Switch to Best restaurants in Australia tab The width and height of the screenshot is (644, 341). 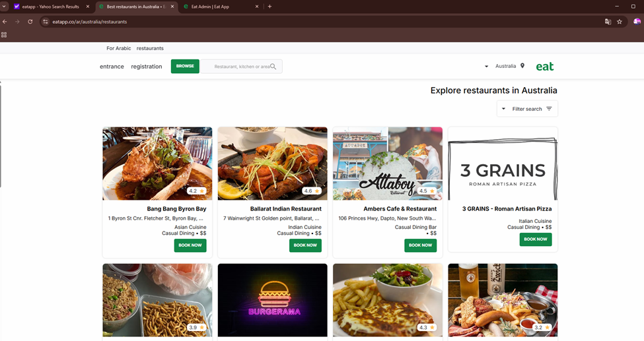(135, 7)
